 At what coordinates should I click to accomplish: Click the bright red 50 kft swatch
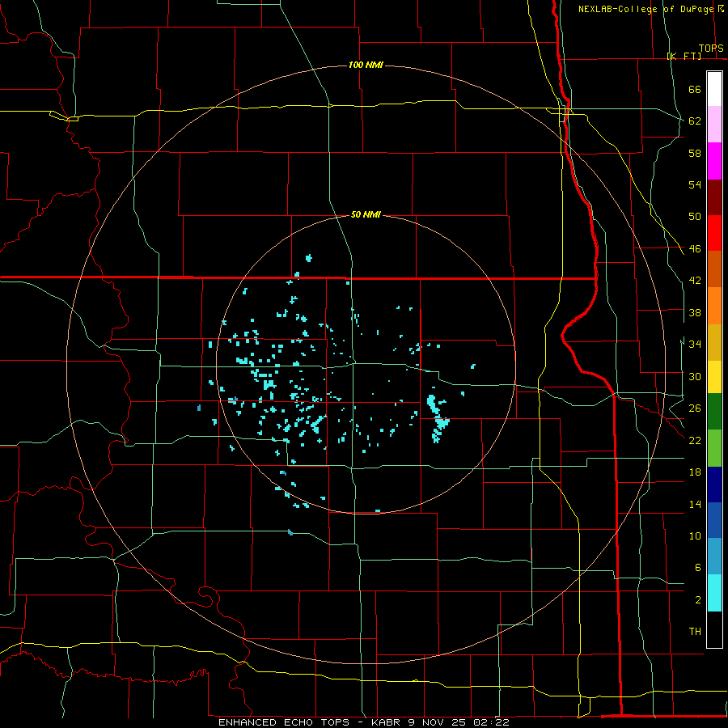click(714, 233)
